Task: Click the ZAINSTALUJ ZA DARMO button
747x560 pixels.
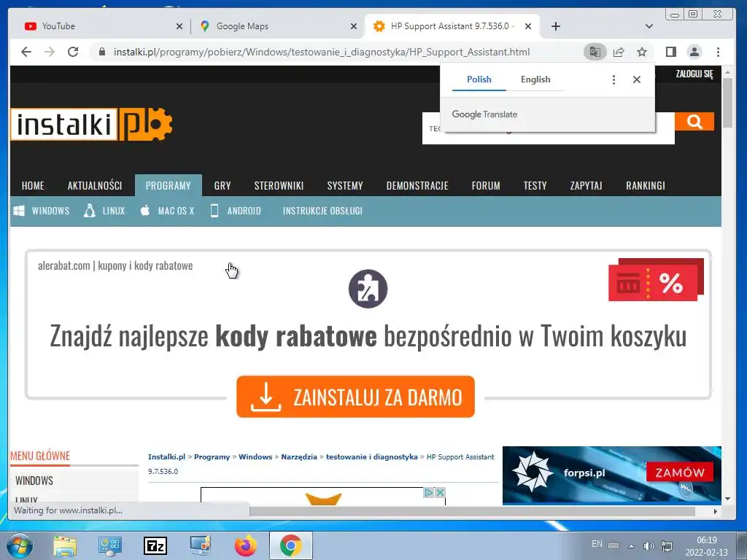Action: 355,397
